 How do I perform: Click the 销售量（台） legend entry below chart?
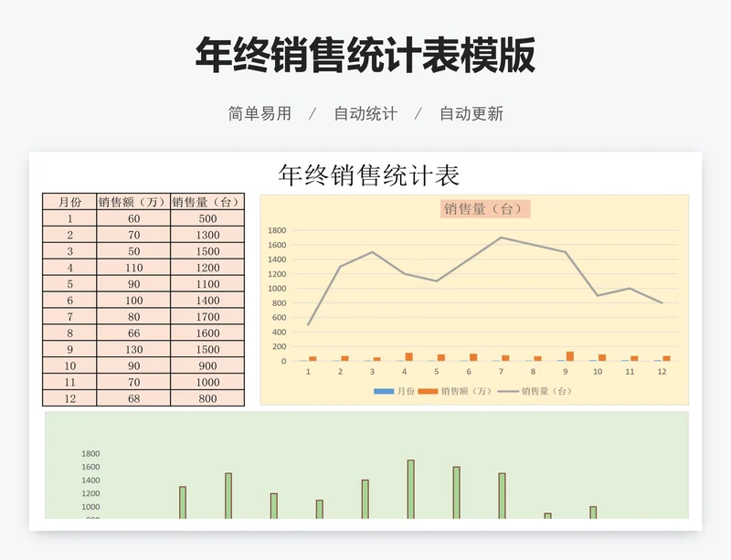click(535, 391)
